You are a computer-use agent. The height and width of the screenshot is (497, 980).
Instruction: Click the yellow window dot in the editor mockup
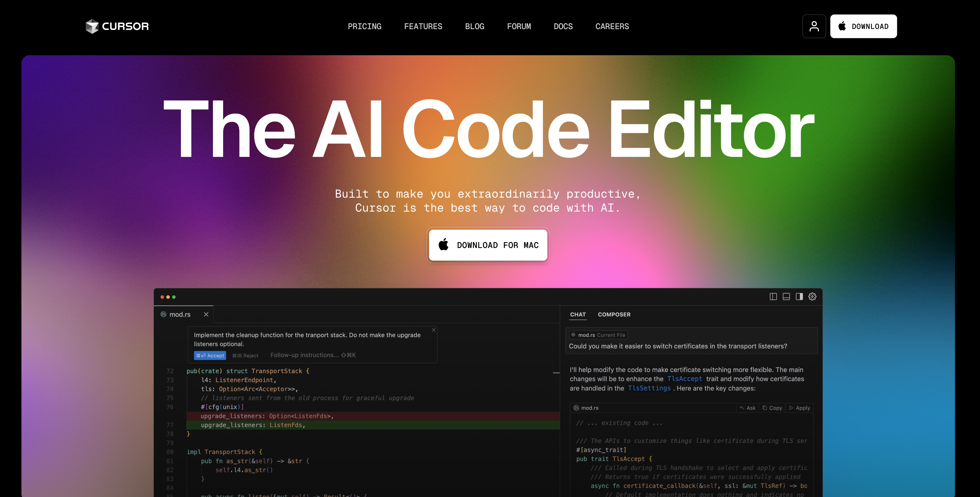coord(168,297)
